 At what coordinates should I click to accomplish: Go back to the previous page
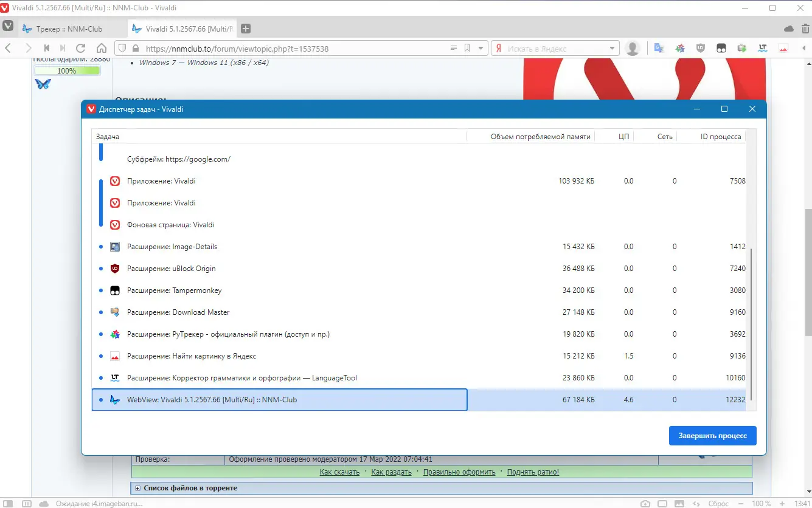pyautogui.click(x=9, y=48)
